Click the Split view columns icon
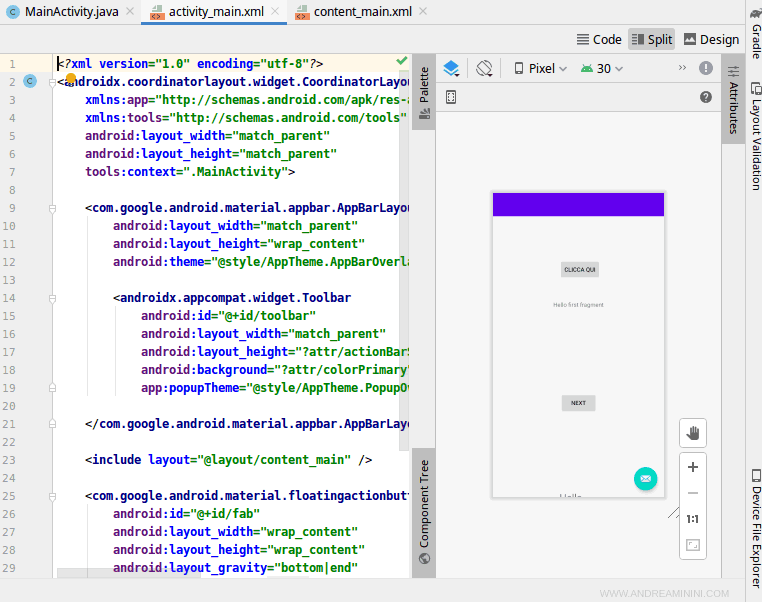This screenshot has width=762, height=602. (638, 39)
